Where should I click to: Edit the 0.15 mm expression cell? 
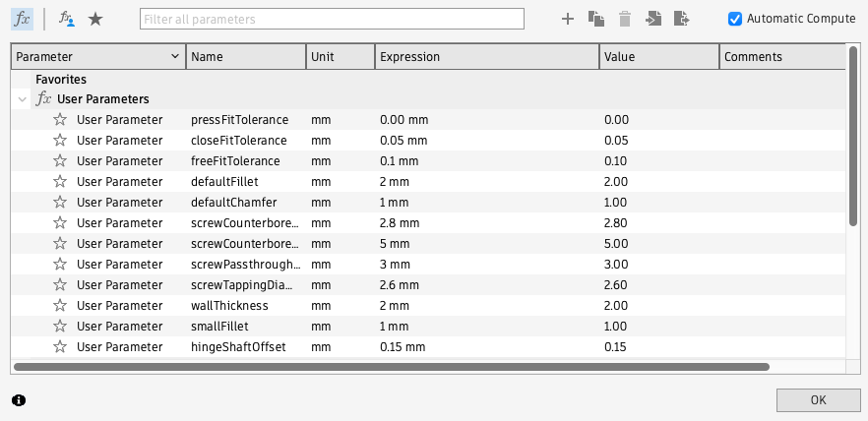click(x=487, y=347)
